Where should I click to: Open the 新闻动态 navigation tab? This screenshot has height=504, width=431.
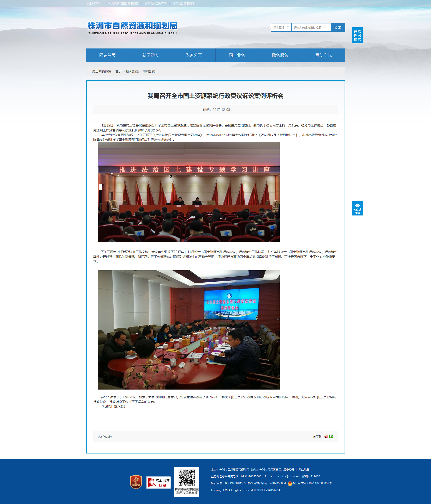[151, 55]
